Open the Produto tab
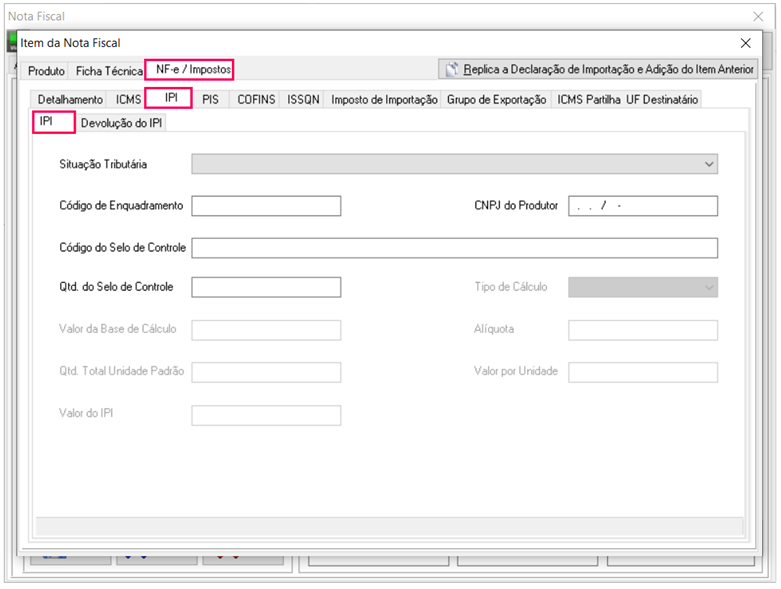781x589 pixels. pos(46,71)
